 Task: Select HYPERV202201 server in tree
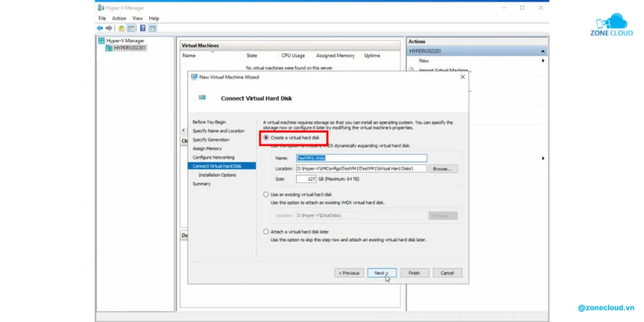click(130, 48)
